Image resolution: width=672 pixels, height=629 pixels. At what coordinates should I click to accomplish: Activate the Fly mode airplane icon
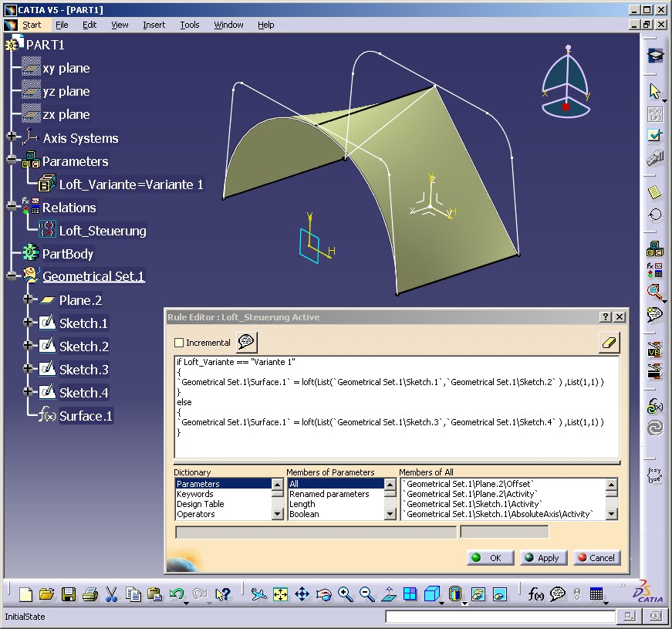(258, 594)
